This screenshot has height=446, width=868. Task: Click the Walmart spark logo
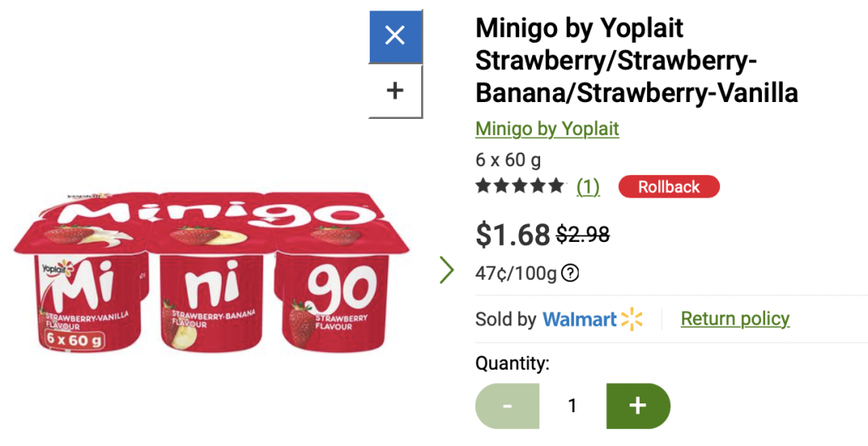click(633, 319)
